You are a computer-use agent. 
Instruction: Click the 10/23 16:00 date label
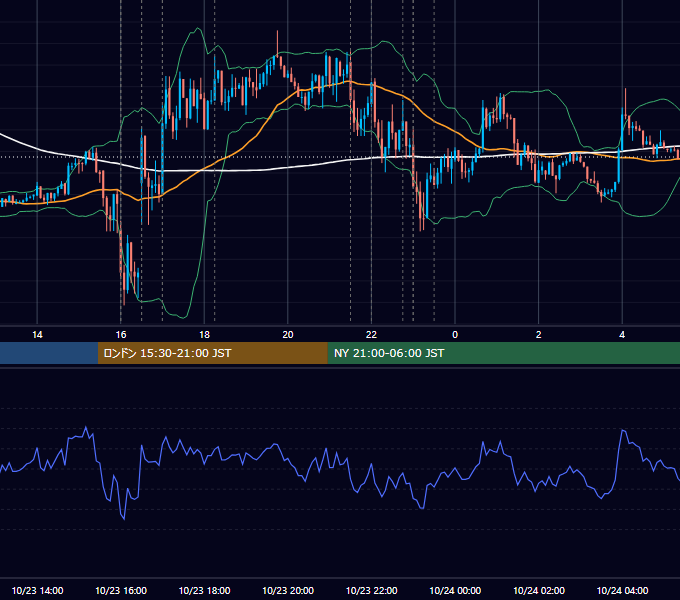(121, 590)
